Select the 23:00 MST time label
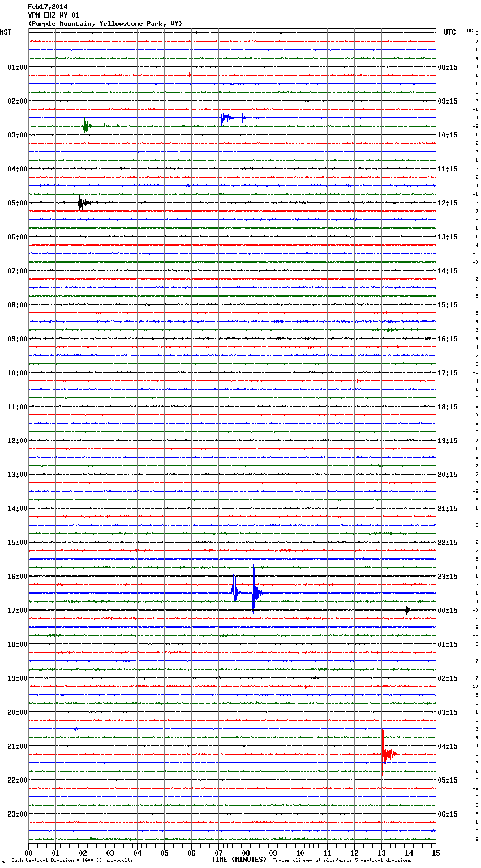Screen dimensions: 481x868 (18, 814)
